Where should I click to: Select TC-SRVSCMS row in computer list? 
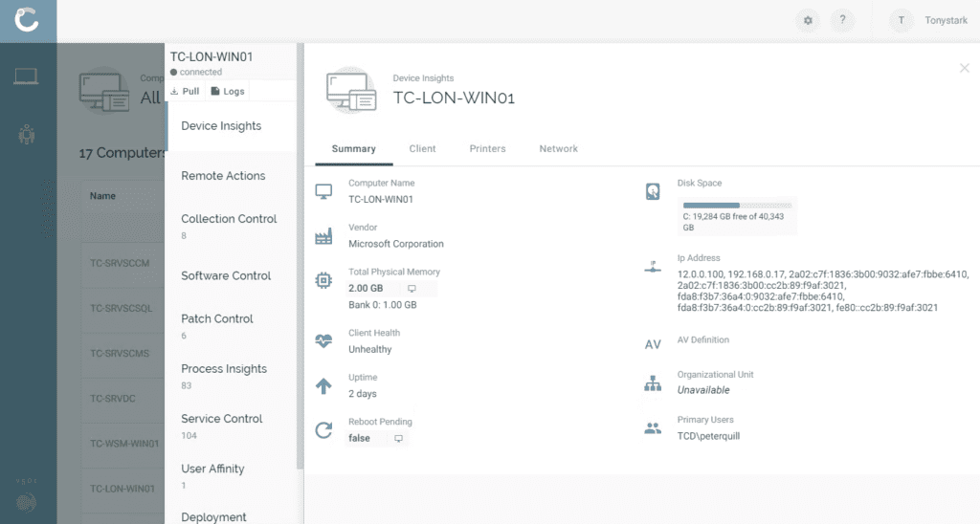123,354
